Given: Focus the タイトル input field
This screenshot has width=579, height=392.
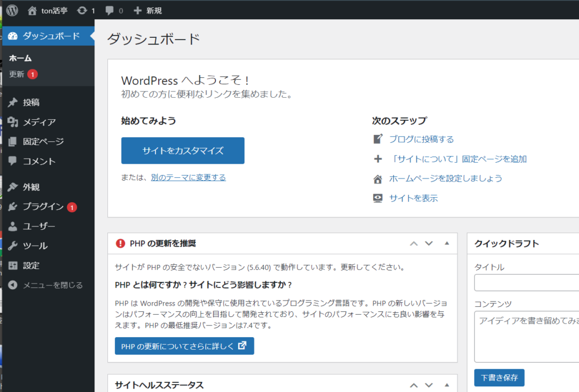Looking at the screenshot, I should point(526,282).
